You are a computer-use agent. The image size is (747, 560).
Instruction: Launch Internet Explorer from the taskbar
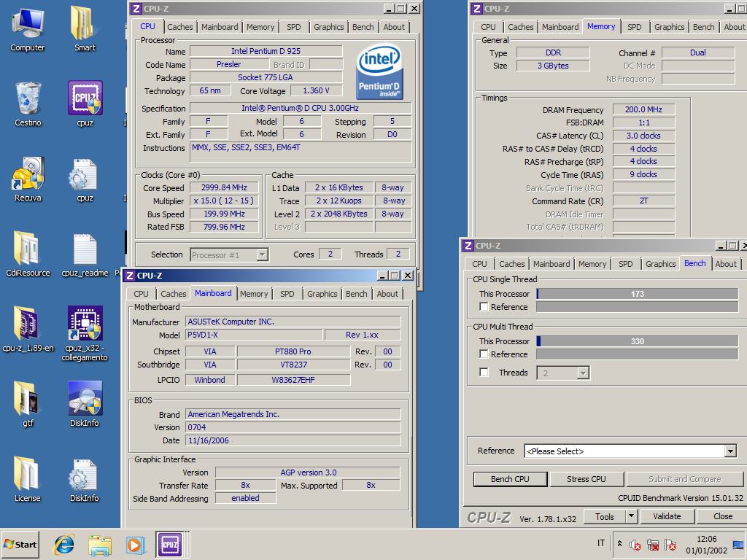[x=65, y=544]
